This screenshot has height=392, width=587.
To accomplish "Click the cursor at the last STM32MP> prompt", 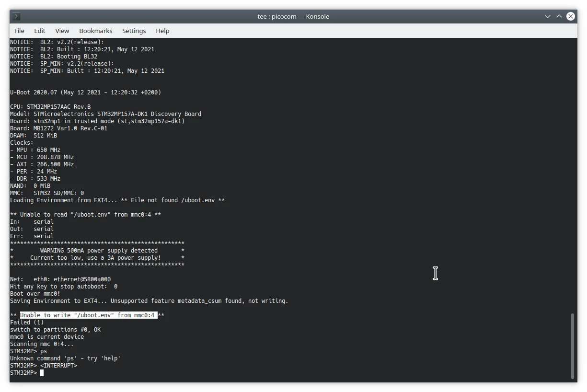I will click(x=42, y=373).
